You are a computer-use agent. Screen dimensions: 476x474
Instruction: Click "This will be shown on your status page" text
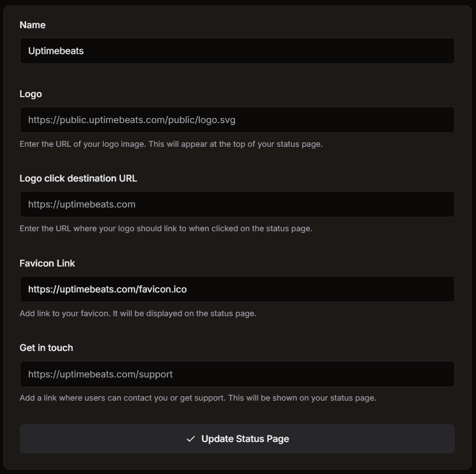pos(302,398)
